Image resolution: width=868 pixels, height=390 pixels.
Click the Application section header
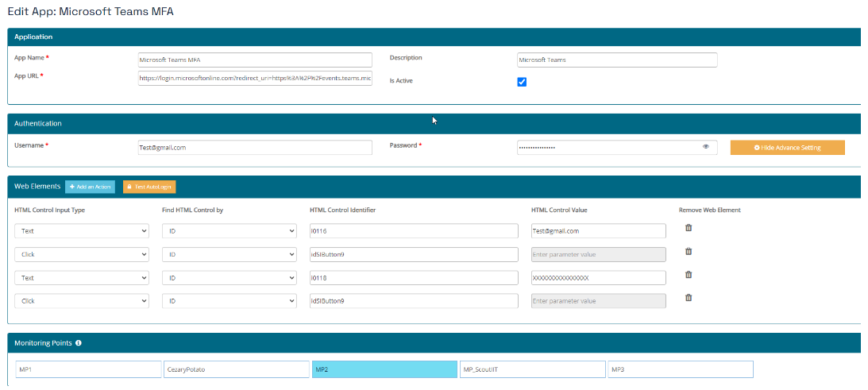point(434,37)
